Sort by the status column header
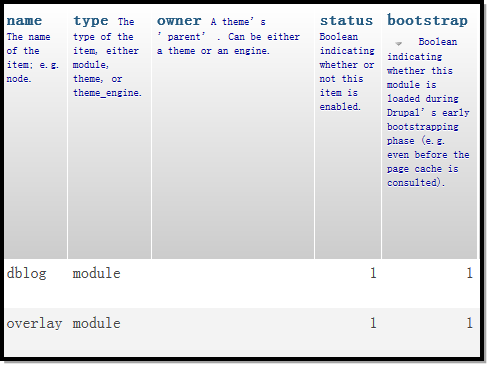Screen dimensions: 488x365 point(346,21)
